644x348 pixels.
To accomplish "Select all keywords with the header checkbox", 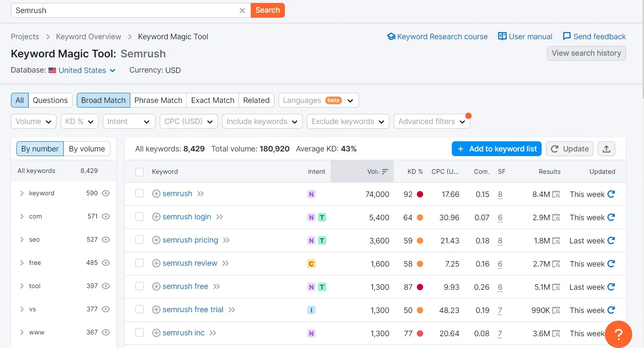I will click(x=140, y=172).
